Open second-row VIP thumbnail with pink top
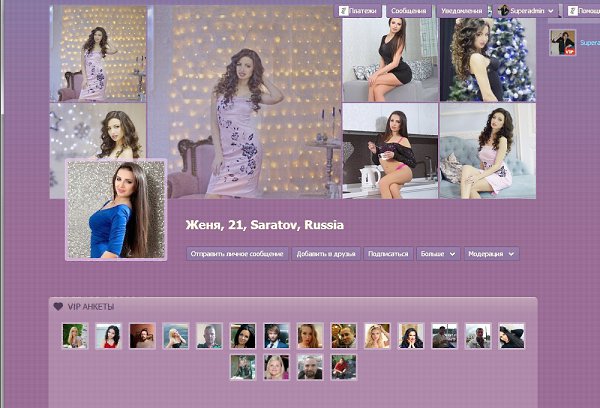 click(277, 367)
